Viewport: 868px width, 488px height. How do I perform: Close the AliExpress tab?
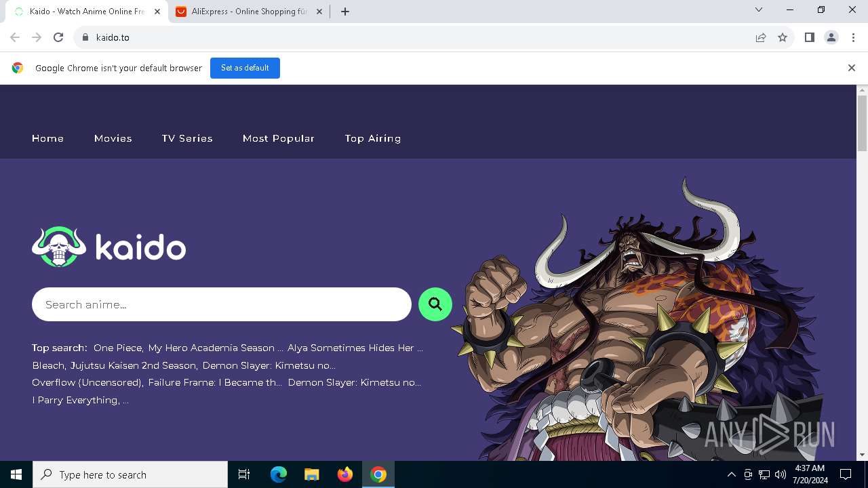coord(319,12)
